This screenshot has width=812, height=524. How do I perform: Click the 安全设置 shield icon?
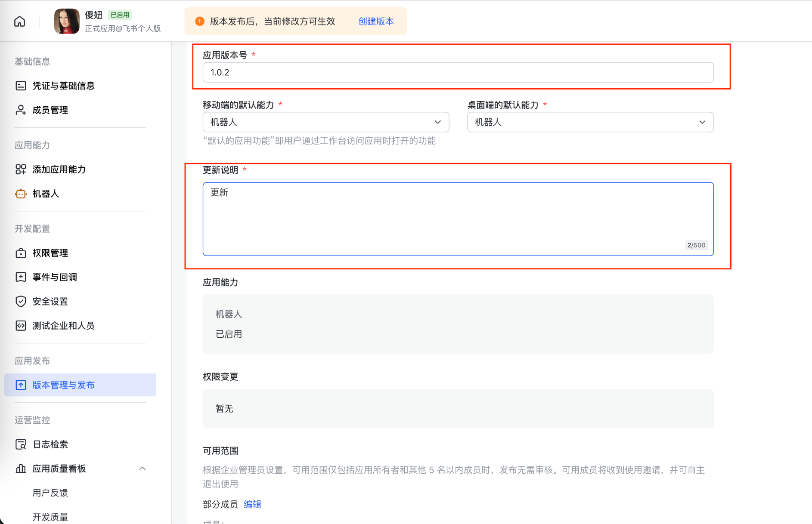pyautogui.click(x=21, y=301)
